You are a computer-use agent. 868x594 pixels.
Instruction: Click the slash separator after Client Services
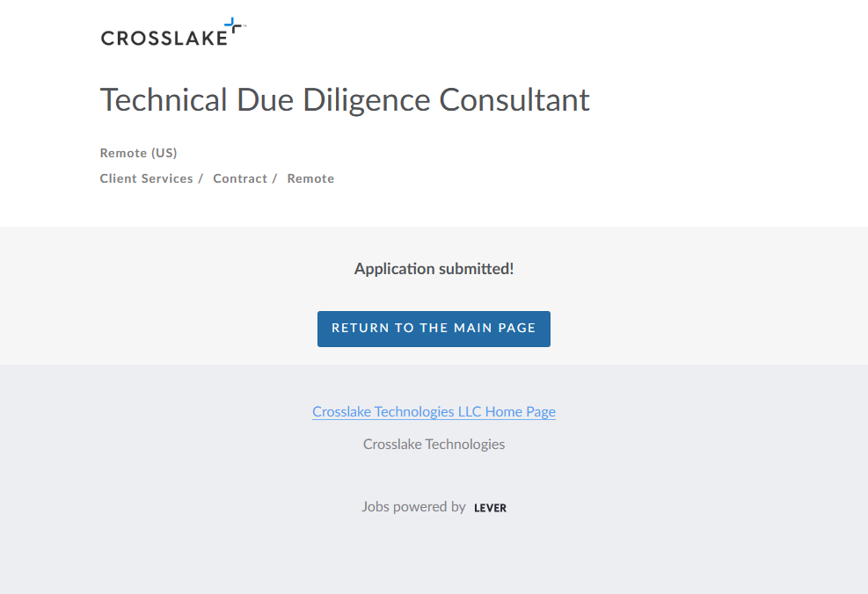201,178
